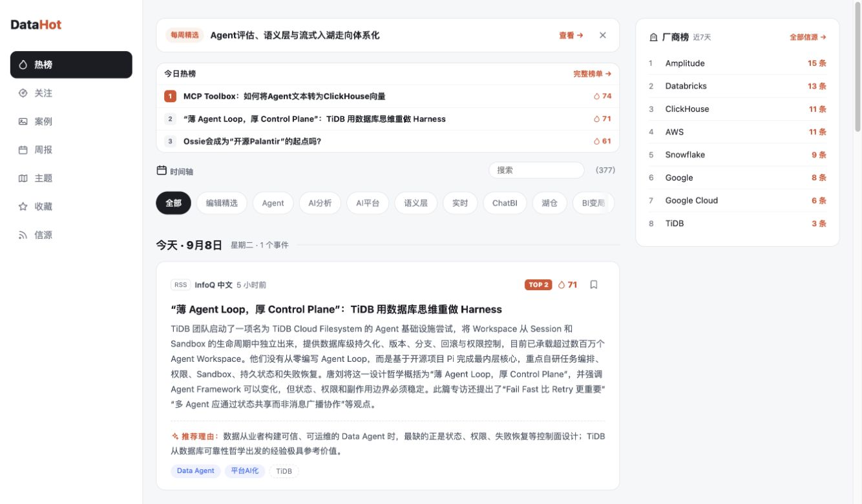Screen dimensions: 862x504
Task: Open the MCP Toolbox hot list entry
Action: (x=388, y=96)
